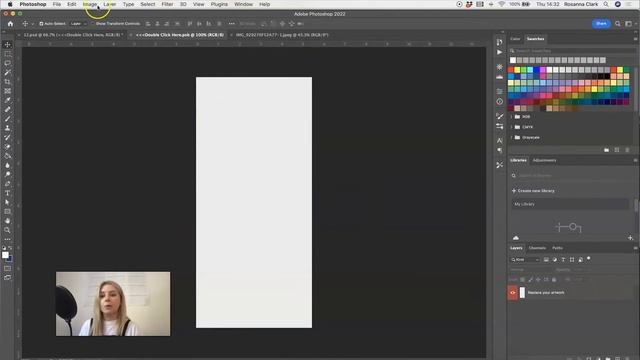Expand the Grayscale swatch folder
This screenshot has width=640, height=360.
pos(511,138)
